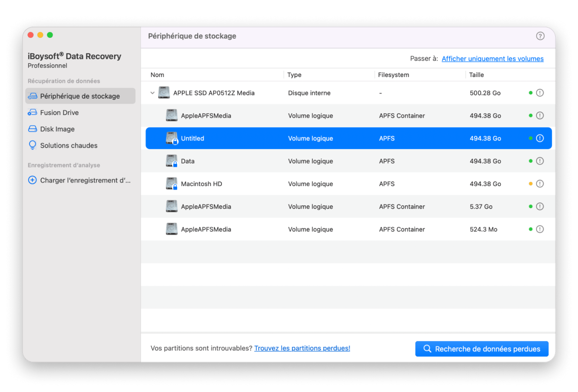Click the Disque interne type cell
This screenshot has height=392, width=578.
coord(309,93)
